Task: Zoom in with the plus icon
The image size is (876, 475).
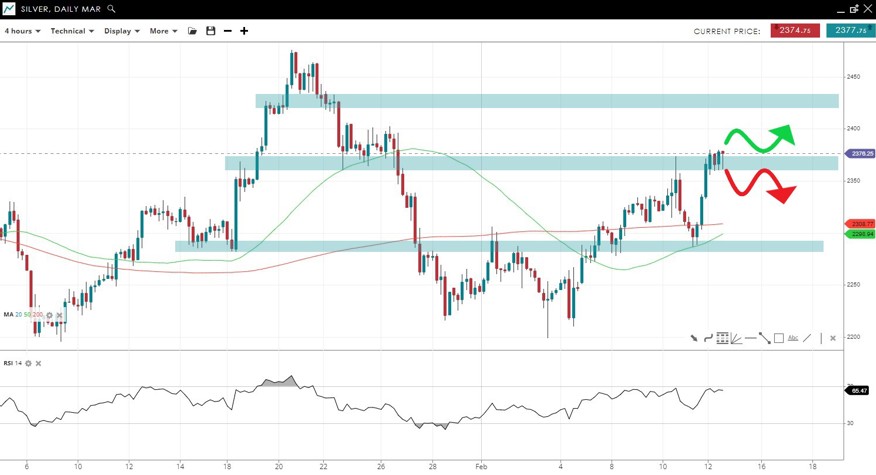Action: pyautogui.click(x=244, y=31)
